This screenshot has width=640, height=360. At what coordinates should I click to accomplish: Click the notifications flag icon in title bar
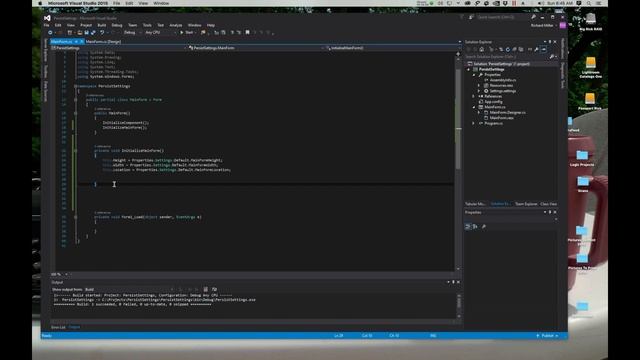[462, 17]
